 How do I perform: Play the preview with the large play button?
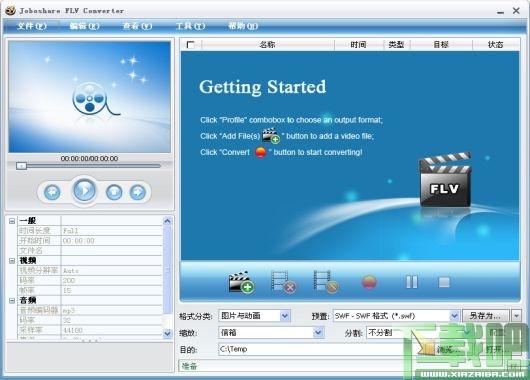pos(84,190)
